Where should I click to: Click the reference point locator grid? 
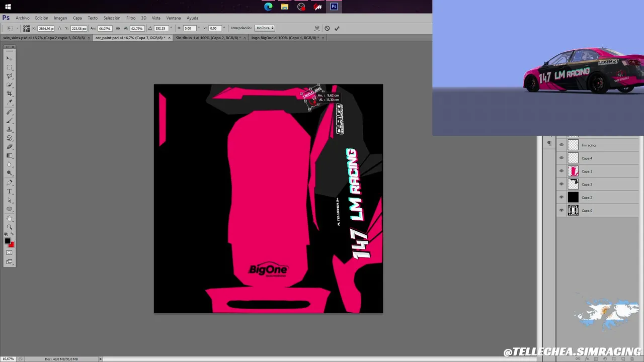27,28
